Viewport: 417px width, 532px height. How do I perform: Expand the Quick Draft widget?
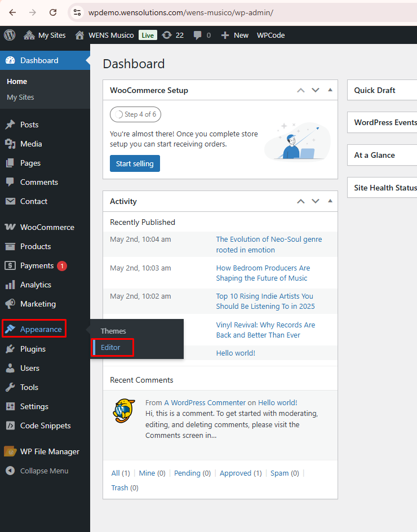coord(382,90)
